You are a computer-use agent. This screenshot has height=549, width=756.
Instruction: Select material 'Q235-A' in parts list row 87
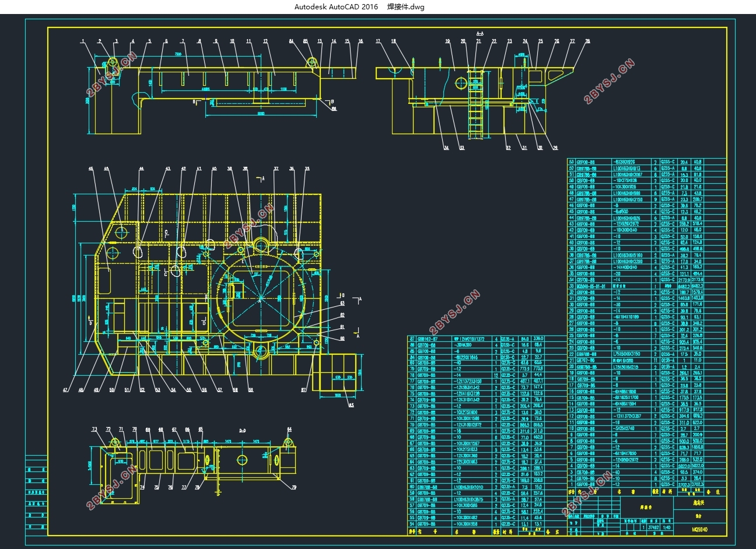[x=508, y=339]
